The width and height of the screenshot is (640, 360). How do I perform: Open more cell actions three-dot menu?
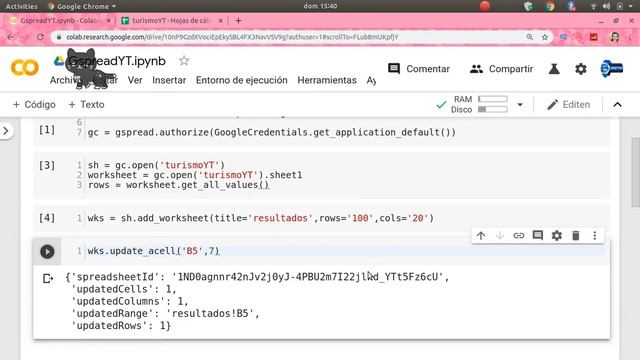tap(595, 236)
